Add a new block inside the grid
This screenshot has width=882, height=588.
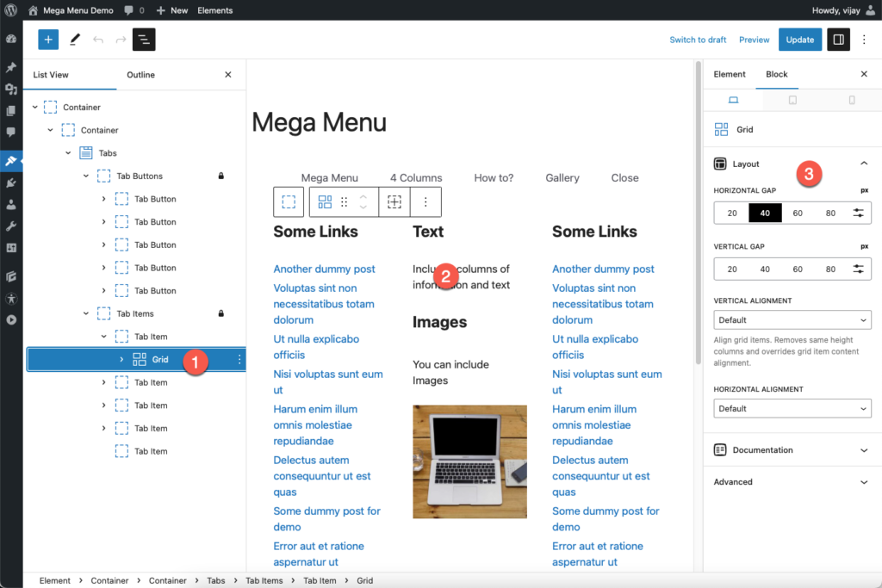click(394, 201)
